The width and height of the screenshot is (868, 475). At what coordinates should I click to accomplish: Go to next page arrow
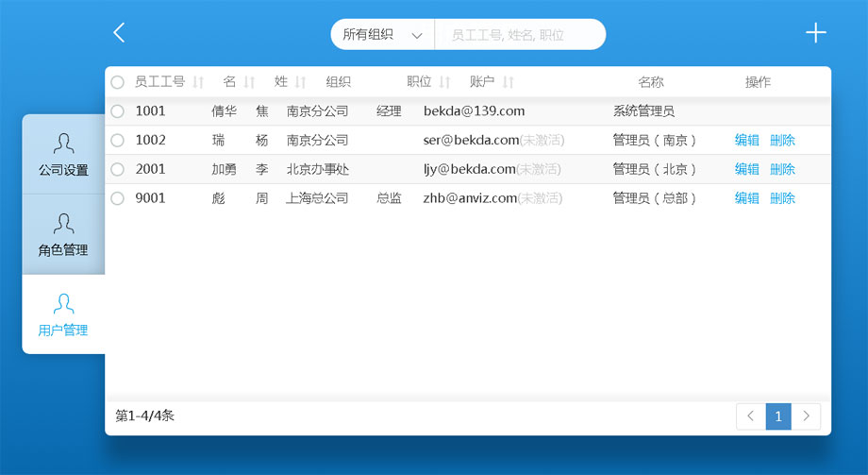pos(806,416)
